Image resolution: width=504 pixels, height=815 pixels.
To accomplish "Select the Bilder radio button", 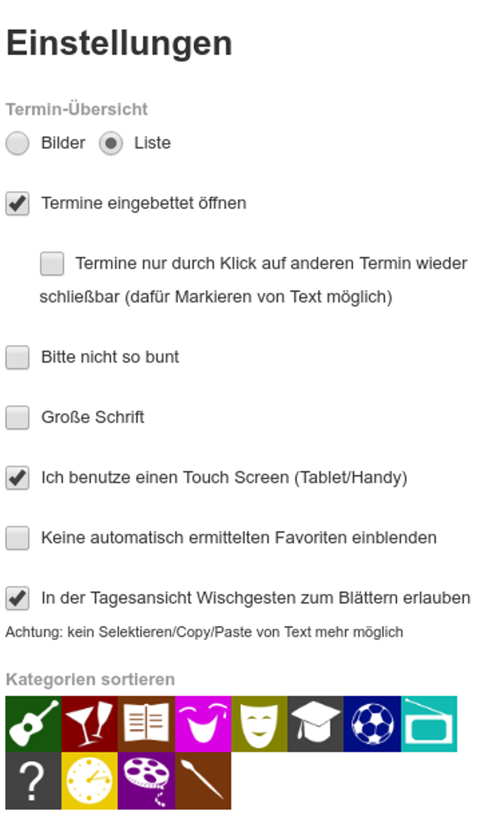I will point(17,143).
